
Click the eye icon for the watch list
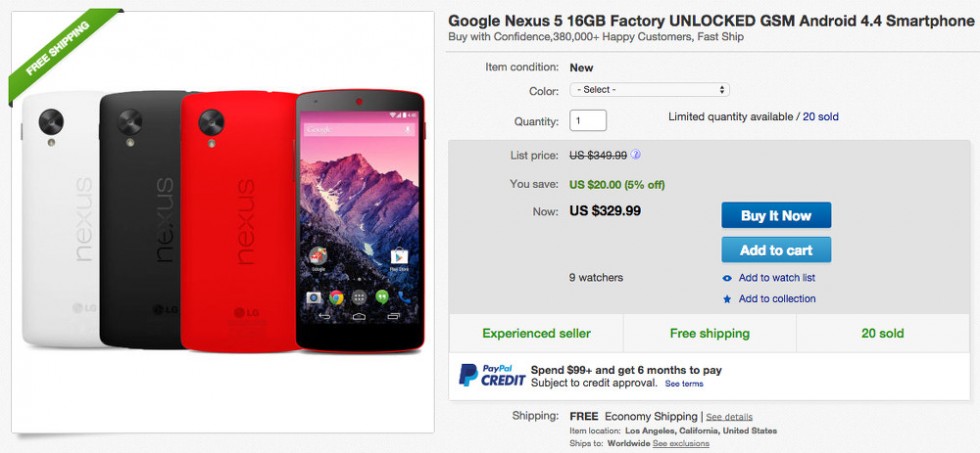pos(727,278)
